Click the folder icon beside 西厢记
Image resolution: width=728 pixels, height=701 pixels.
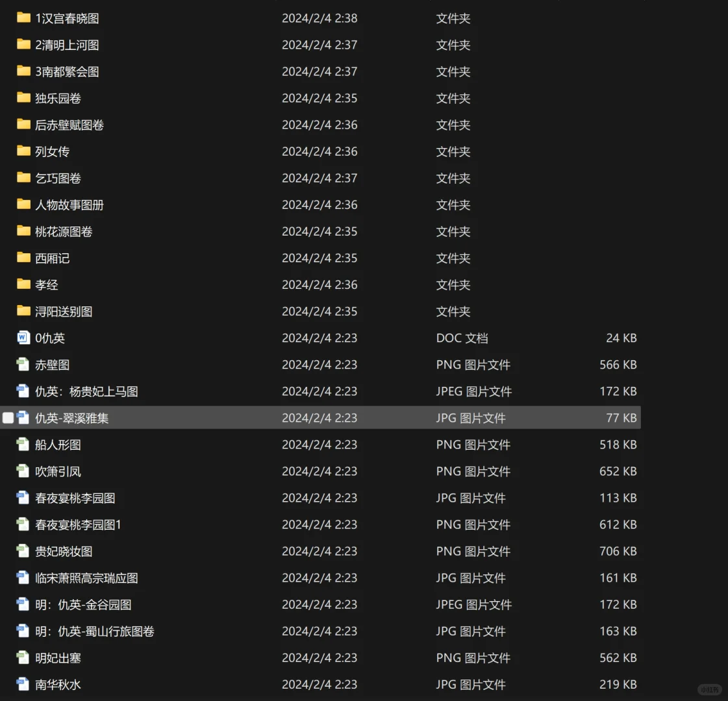tap(23, 258)
